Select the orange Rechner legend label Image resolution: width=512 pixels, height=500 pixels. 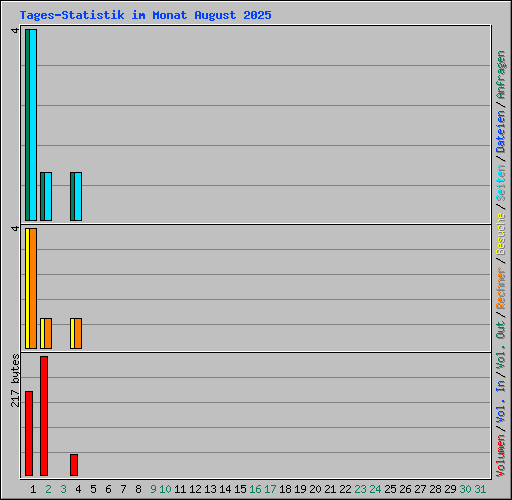[x=501, y=288]
